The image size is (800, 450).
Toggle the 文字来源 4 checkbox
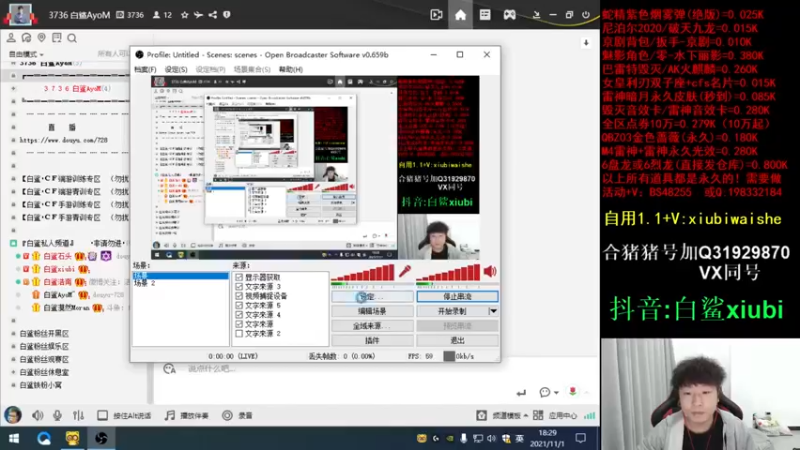239,315
